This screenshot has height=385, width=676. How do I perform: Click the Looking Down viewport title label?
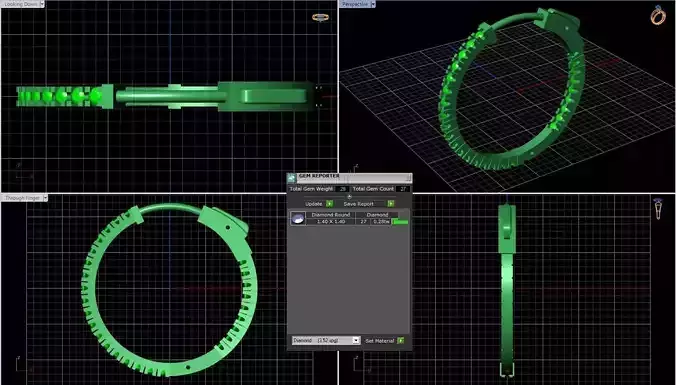[x=20, y=4]
